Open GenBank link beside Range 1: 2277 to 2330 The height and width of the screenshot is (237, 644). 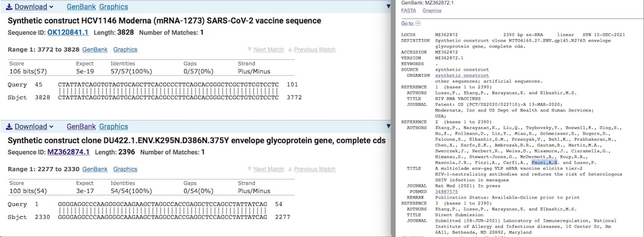point(95,169)
